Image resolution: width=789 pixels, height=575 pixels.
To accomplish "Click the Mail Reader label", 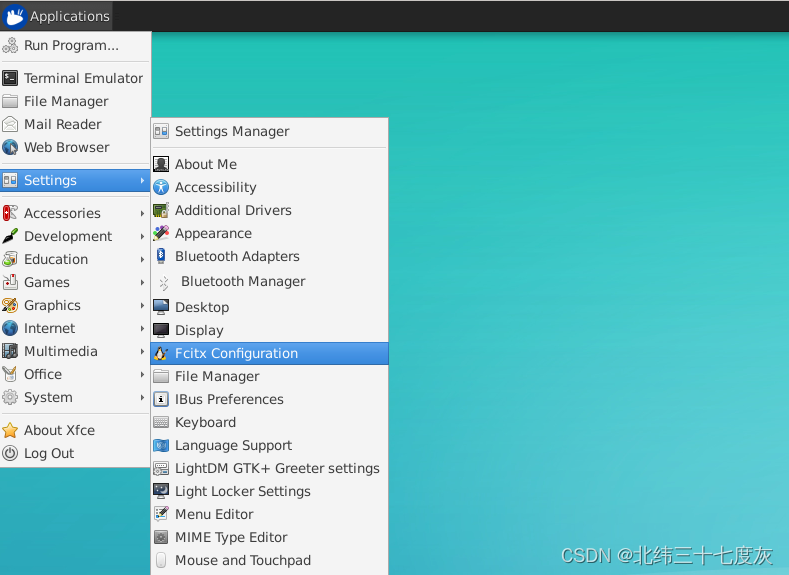I will tap(63, 124).
